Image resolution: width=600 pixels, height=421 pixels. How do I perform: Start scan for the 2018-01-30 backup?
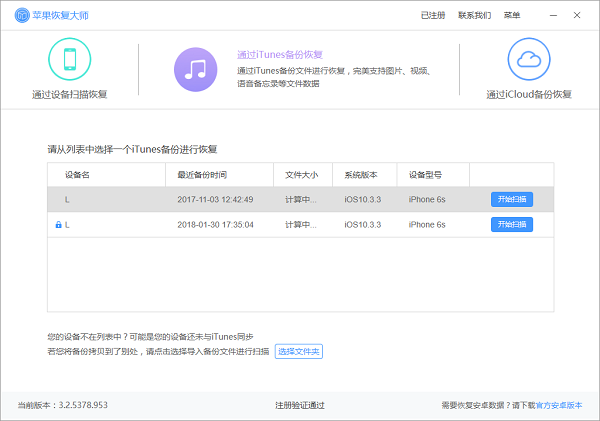pos(511,225)
